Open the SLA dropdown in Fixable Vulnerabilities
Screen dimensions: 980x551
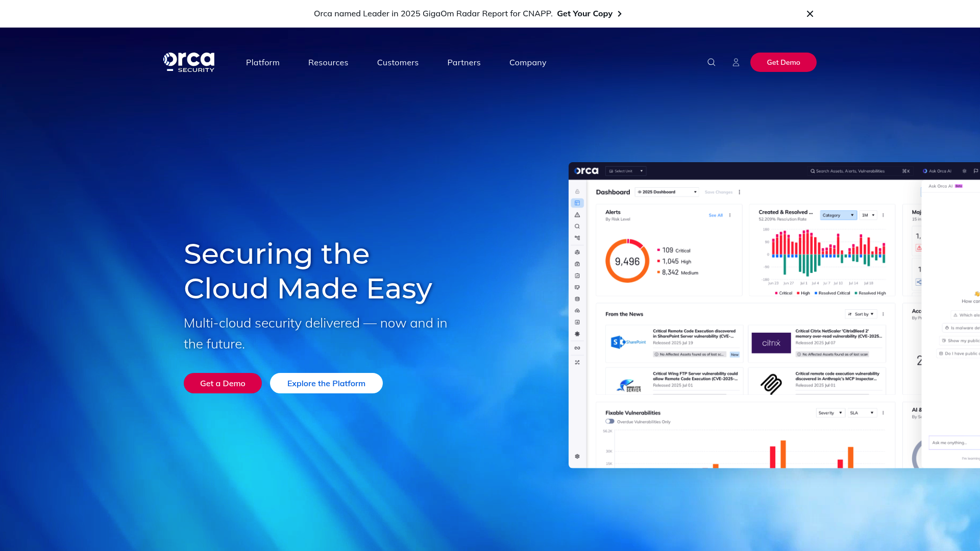point(862,413)
